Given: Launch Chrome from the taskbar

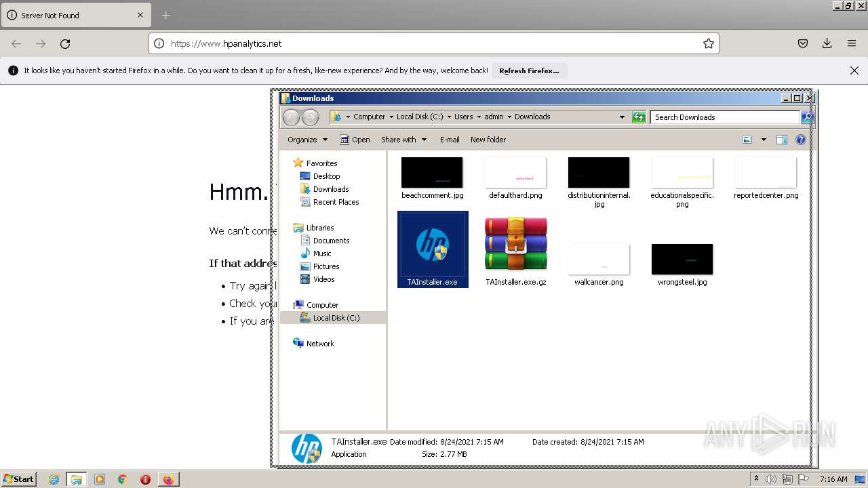Looking at the screenshot, I should tap(123, 479).
